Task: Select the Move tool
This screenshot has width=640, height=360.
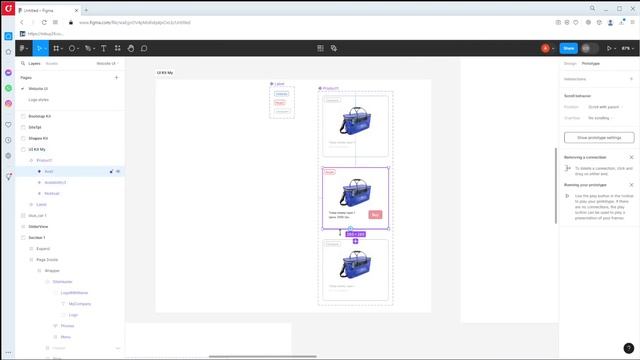Action: [39, 48]
